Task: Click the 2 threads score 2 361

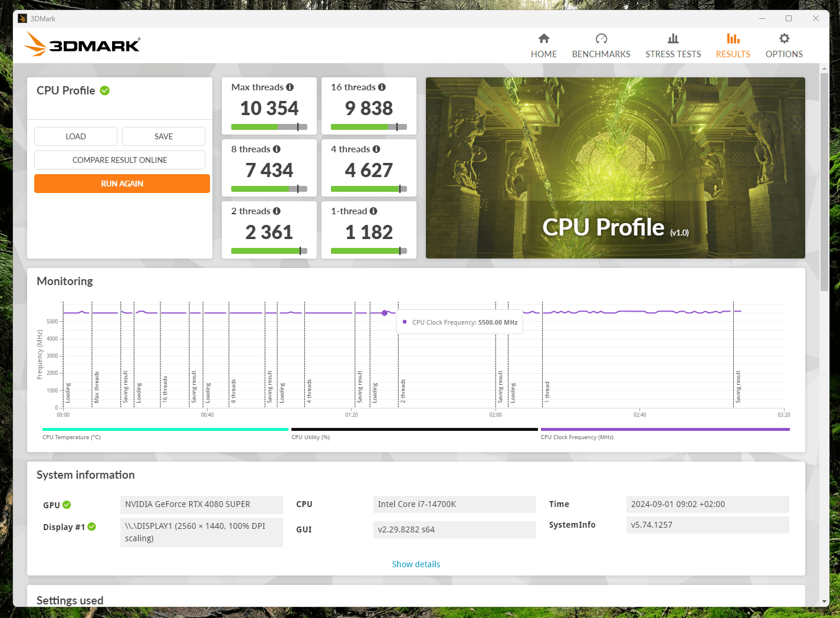Action: pos(269,233)
